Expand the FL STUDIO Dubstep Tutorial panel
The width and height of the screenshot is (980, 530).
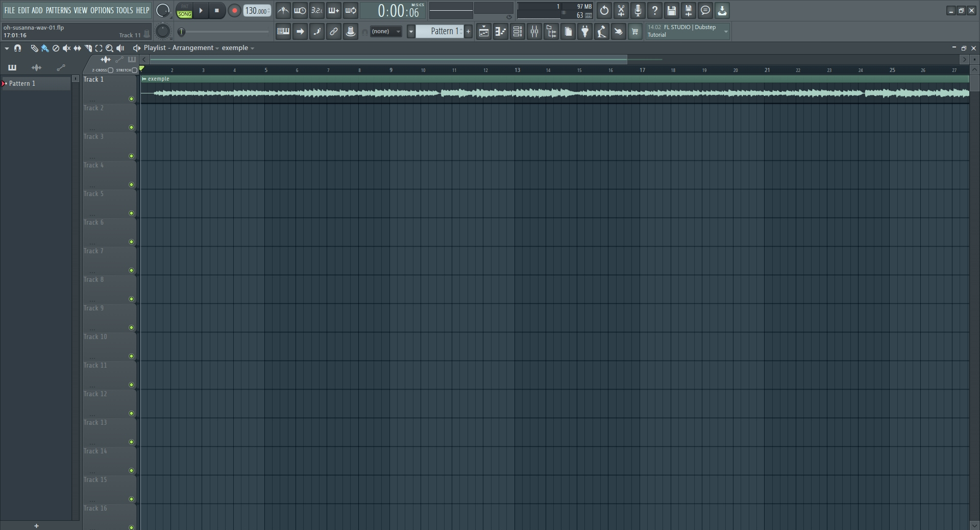pos(726,32)
